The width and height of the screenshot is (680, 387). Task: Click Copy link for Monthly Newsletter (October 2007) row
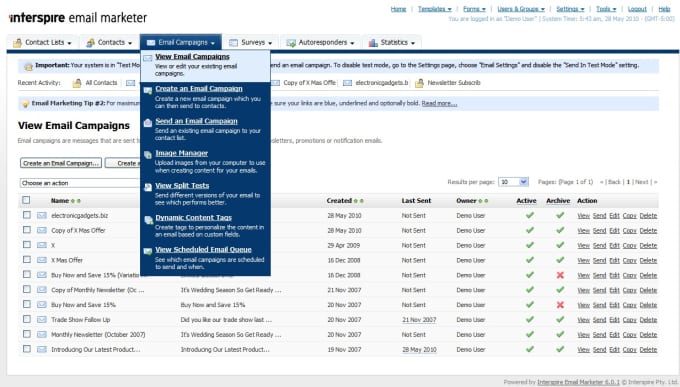pyautogui.click(x=630, y=335)
